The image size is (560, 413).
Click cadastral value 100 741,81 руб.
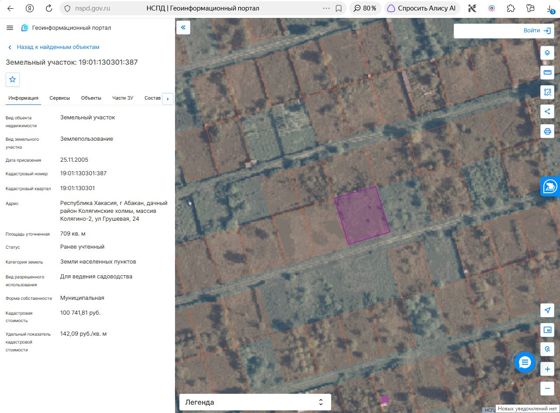pyautogui.click(x=80, y=313)
